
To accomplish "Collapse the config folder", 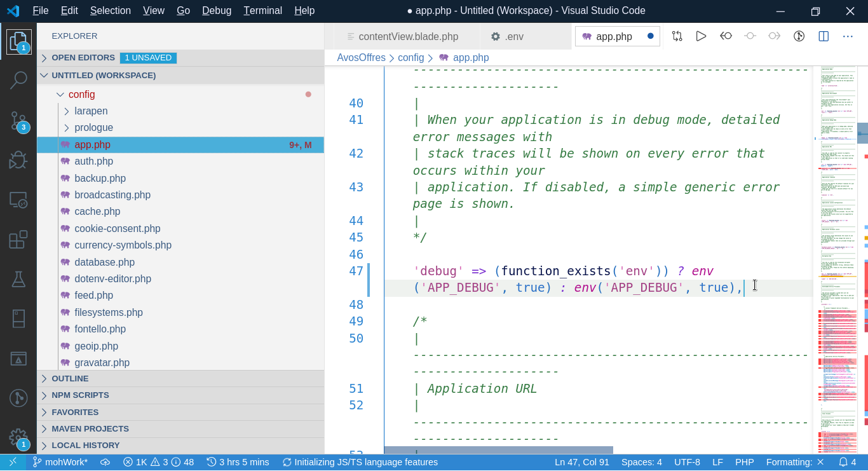I will 180,94.
